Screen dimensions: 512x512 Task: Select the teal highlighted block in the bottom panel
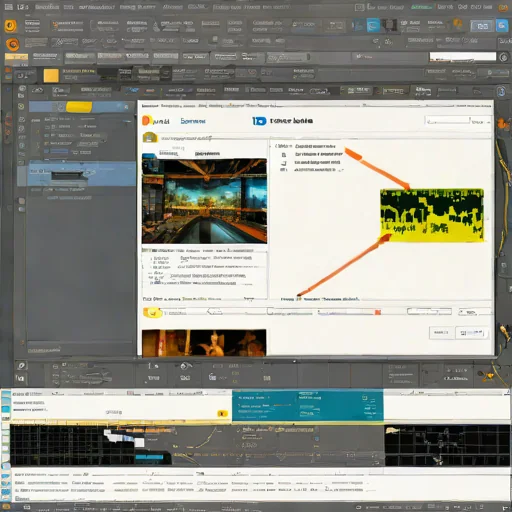[x=308, y=405]
